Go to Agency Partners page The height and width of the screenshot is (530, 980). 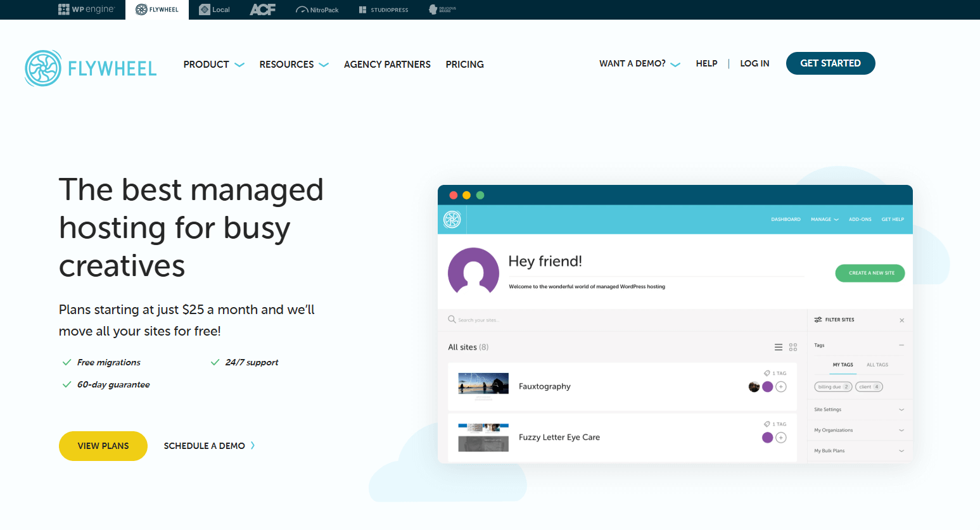[387, 65]
